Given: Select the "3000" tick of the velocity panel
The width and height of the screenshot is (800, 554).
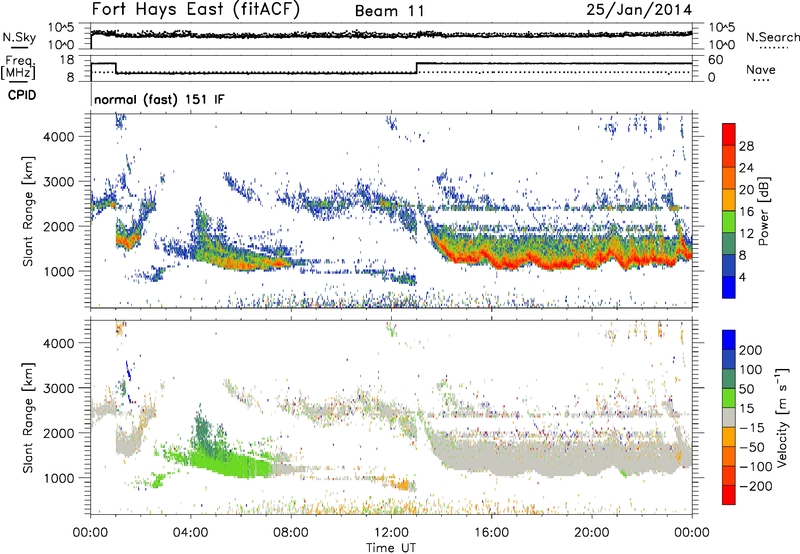Looking at the screenshot, I should 59,388.
